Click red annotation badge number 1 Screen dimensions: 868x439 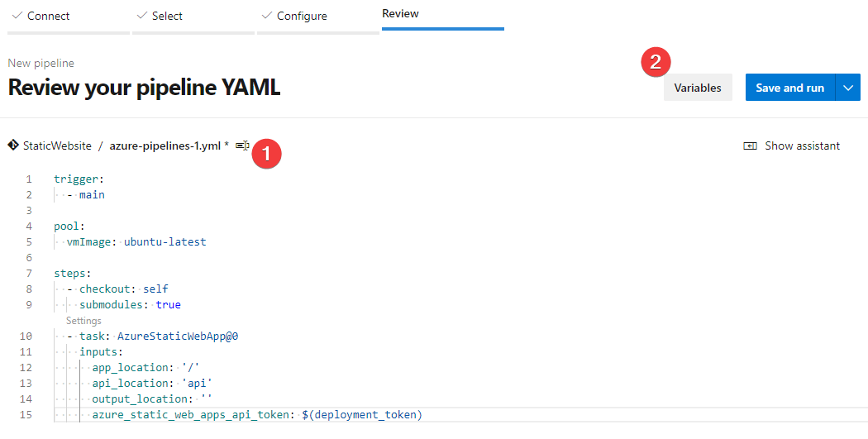pos(267,153)
